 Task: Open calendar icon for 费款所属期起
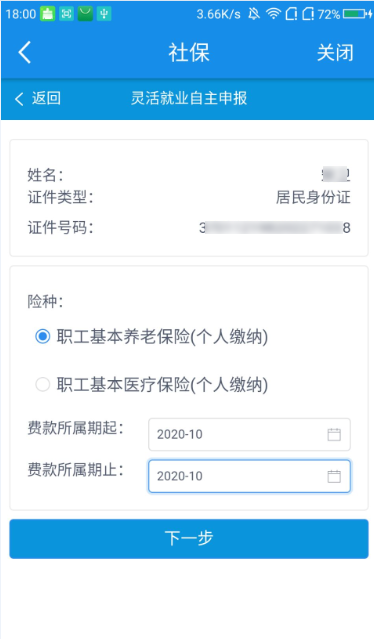(334, 434)
